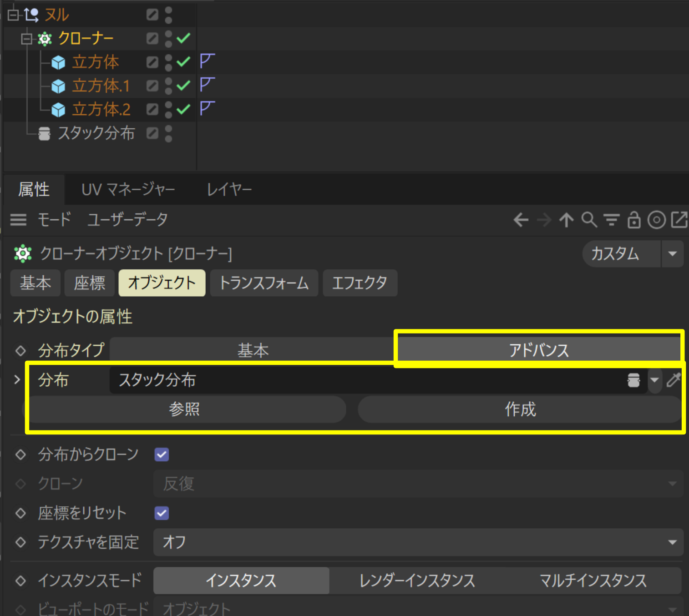Open the dropdown arrow next to スタック分布 field
Viewport: 689px width, 616px height.
pos(654,380)
